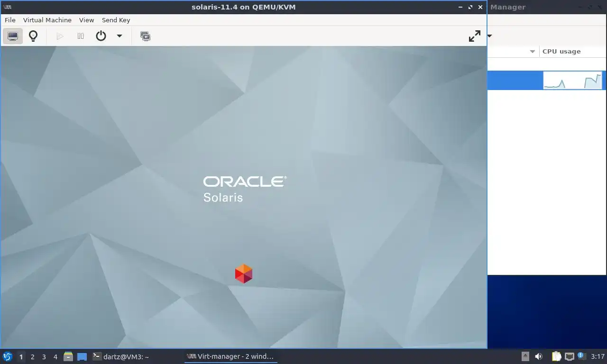The image size is (607, 364).
Task: Sort by CPU usage column in Manager
Action: pyautogui.click(x=561, y=51)
